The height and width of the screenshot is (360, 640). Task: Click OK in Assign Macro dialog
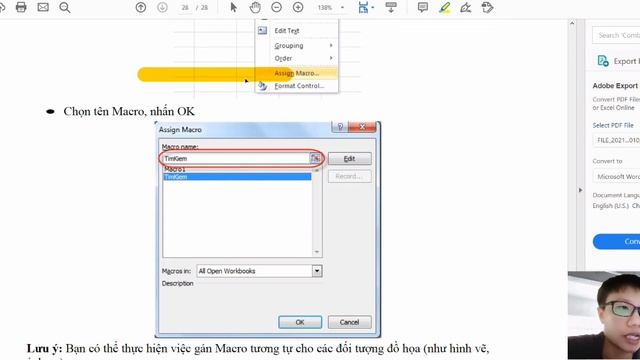[300, 322]
